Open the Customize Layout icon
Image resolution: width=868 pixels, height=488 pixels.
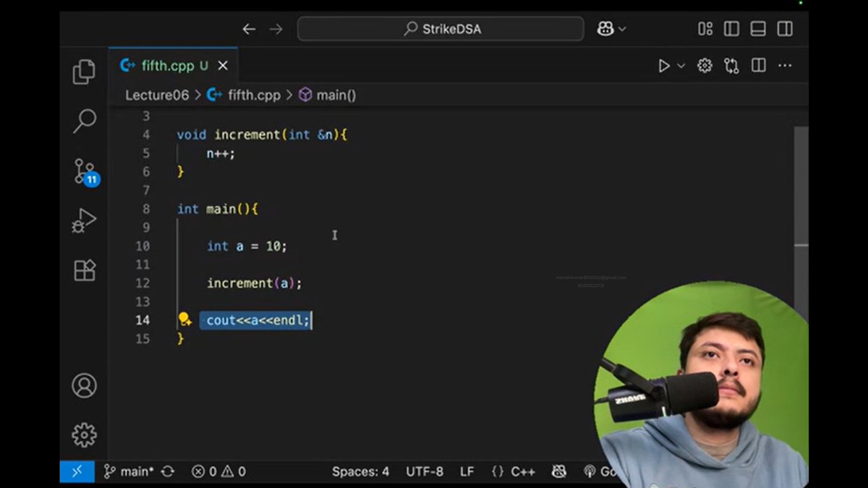point(705,29)
